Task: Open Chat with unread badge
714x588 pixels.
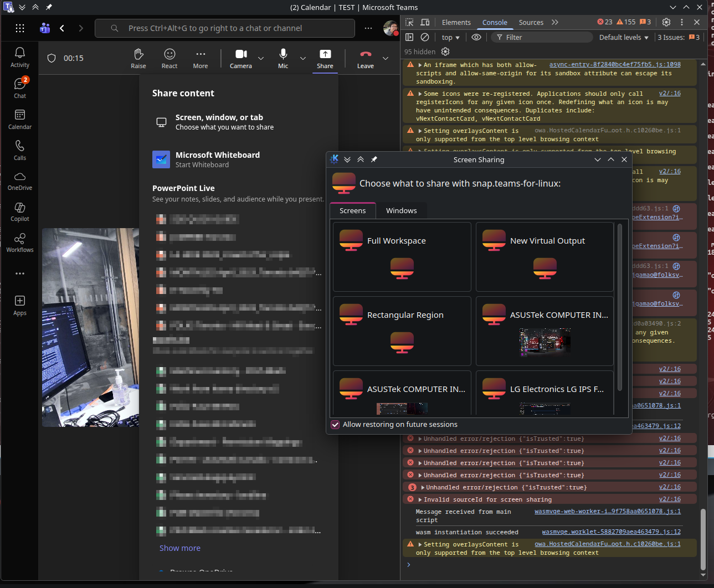Action: coord(20,88)
